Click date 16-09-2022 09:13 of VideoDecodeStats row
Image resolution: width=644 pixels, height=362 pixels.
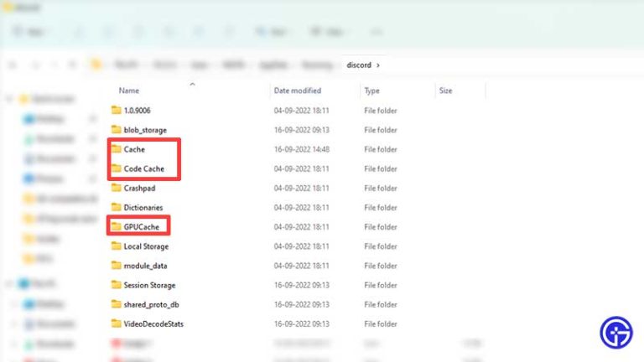pyautogui.click(x=302, y=323)
